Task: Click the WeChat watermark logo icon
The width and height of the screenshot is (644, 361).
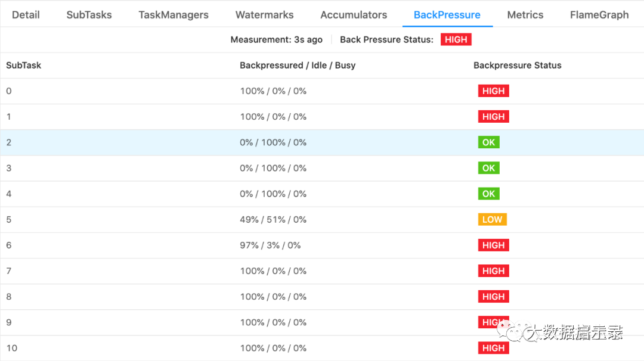Action: pyautogui.click(x=512, y=331)
